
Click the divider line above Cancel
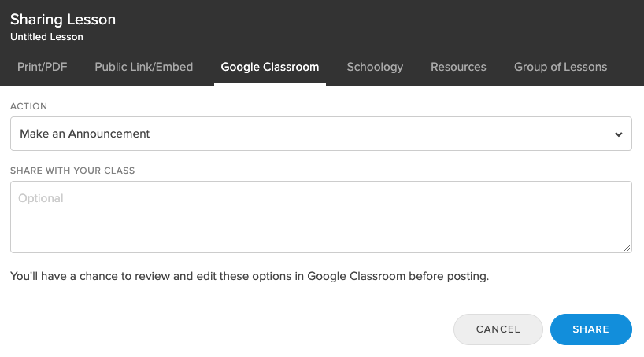tap(322, 300)
